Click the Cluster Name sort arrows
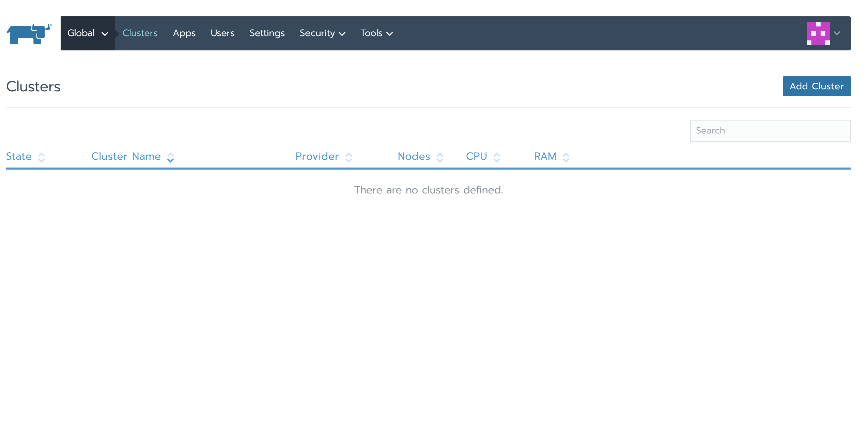The height and width of the screenshot is (427, 868). click(x=170, y=157)
